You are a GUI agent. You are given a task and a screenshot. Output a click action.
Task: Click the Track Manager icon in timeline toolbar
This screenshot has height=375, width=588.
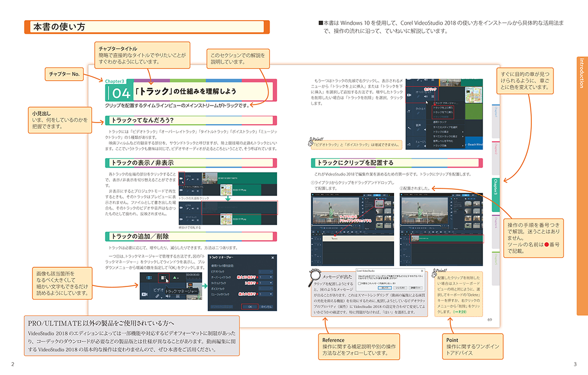[x=164, y=277]
